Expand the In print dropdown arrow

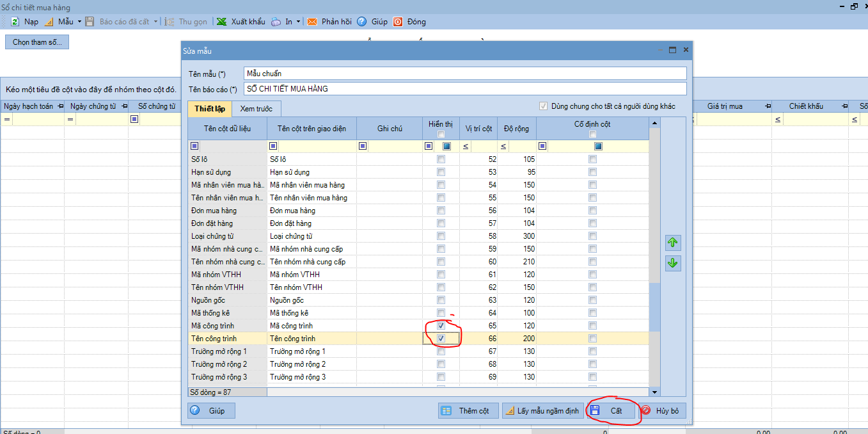298,22
